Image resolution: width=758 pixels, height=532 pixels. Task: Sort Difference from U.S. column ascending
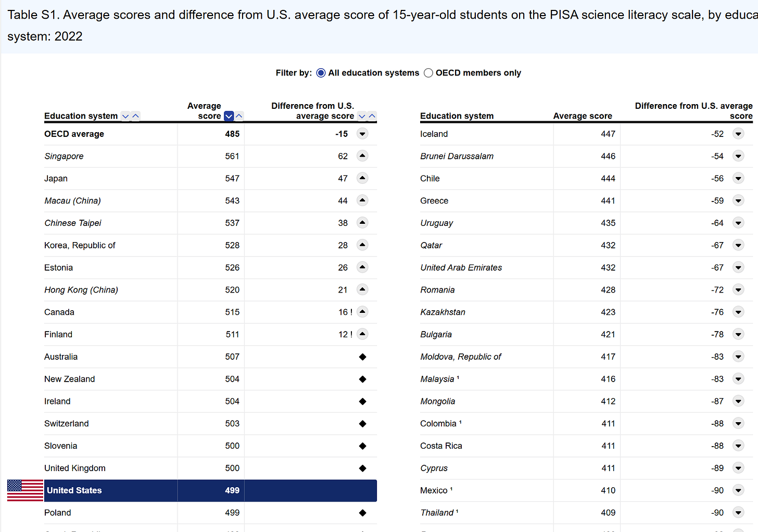coord(372,116)
